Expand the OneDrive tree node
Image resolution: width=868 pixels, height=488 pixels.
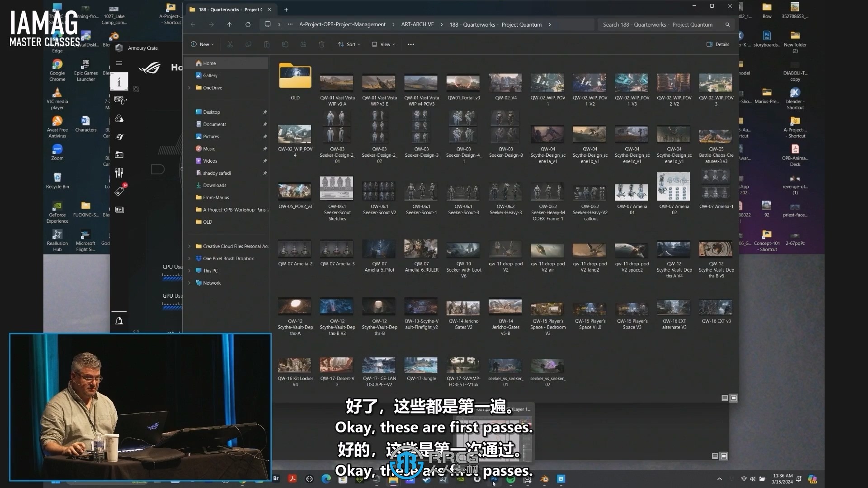[x=189, y=88]
